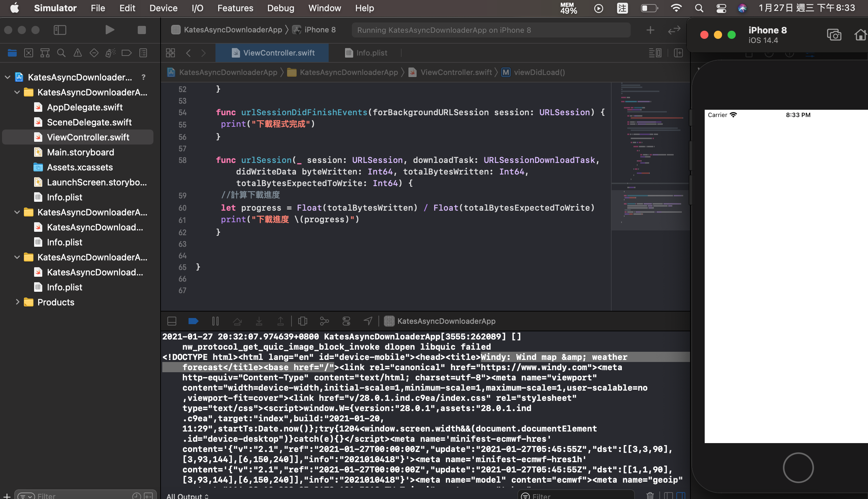868x499 pixels.
Task: Open the related items grid icon
Action: (x=170, y=53)
